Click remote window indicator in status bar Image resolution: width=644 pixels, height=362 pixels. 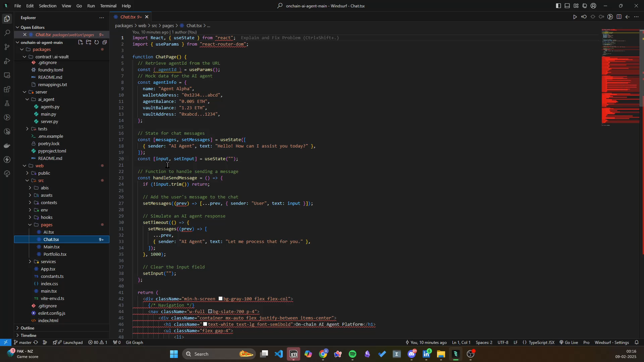(x=6, y=343)
